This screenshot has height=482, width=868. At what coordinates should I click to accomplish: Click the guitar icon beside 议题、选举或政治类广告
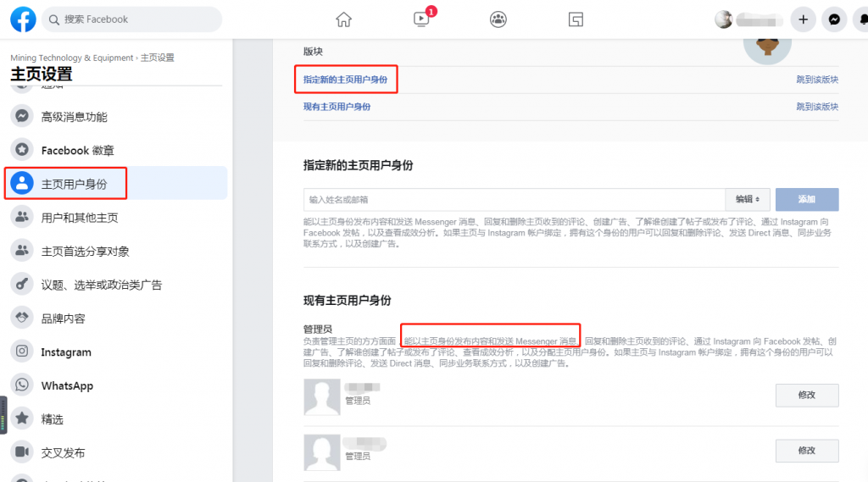(22, 285)
